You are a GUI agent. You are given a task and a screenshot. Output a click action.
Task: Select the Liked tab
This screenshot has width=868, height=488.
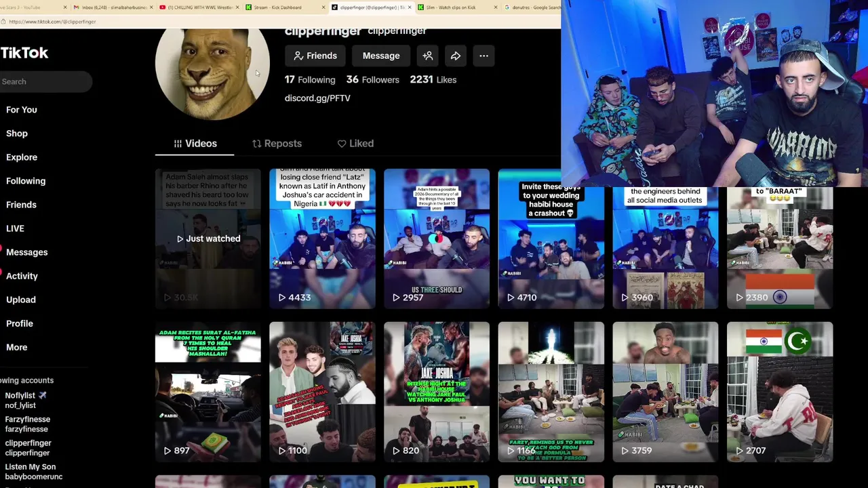click(355, 144)
